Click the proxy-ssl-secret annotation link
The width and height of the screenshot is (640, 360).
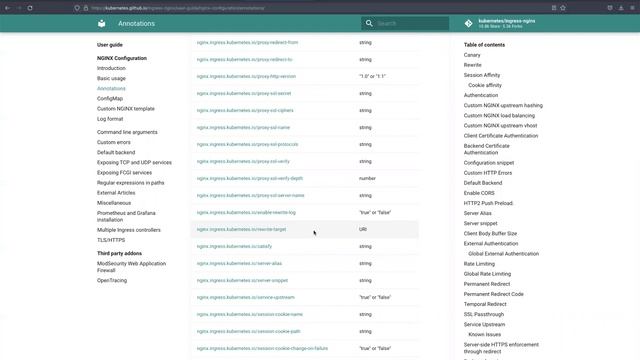(244, 93)
